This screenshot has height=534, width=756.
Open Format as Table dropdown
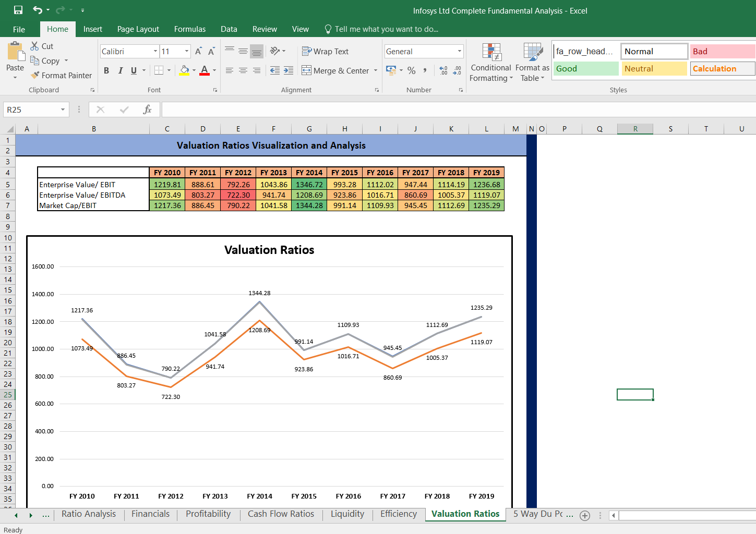532,62
